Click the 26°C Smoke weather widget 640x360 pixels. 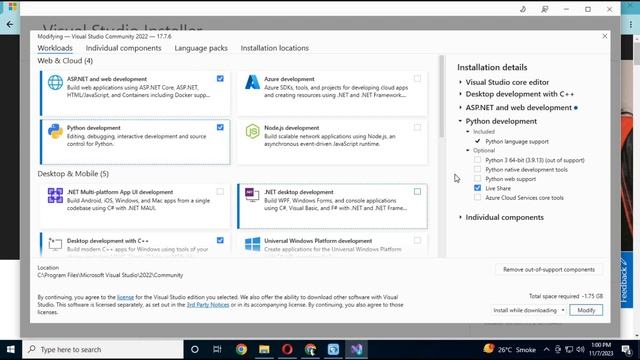(510, 349)
